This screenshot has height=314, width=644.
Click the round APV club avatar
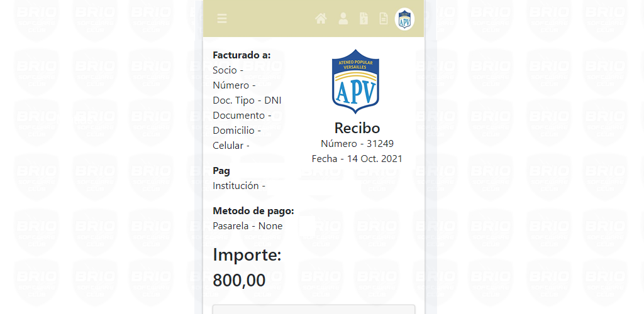[404, 19]
